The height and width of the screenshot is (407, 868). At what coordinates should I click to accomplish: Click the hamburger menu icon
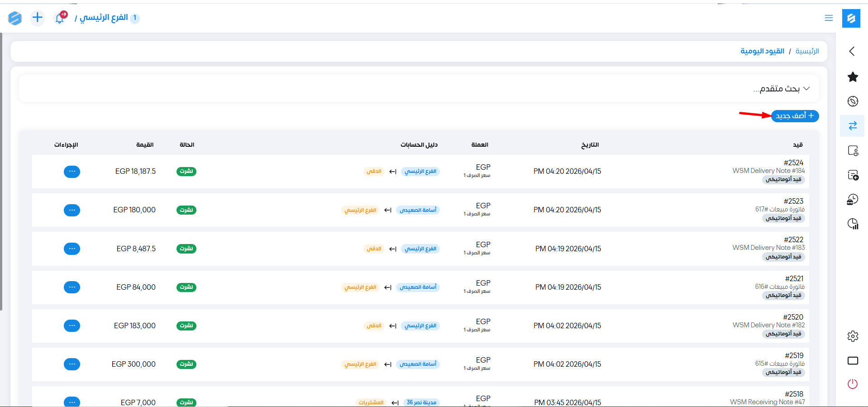[829, 18]
